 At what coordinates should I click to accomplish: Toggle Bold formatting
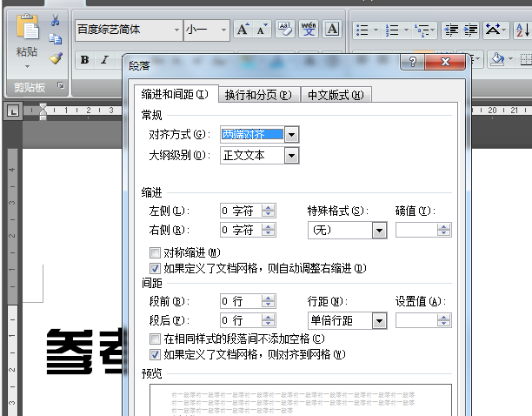(84, 60)
